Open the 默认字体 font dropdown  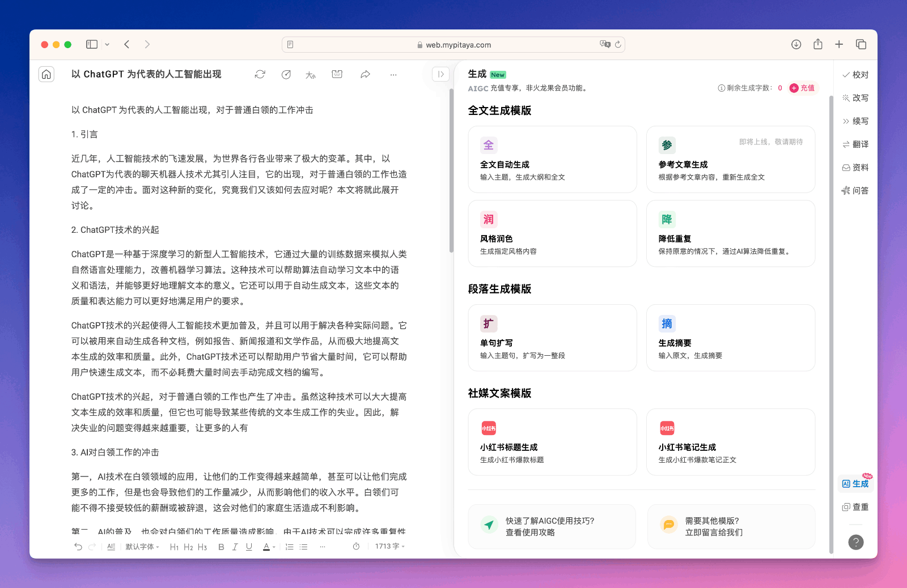(x=142, y=547)
